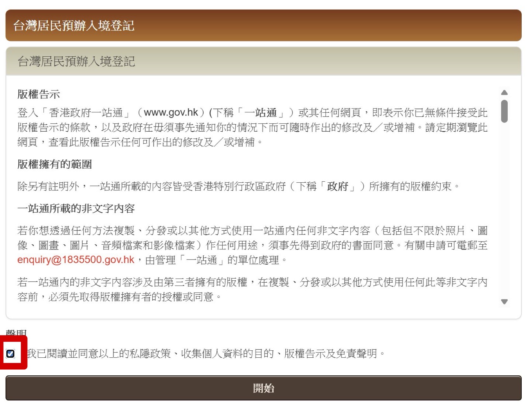
Task: Click the scrollbar up arrow
Action: [x=504, y=92]
